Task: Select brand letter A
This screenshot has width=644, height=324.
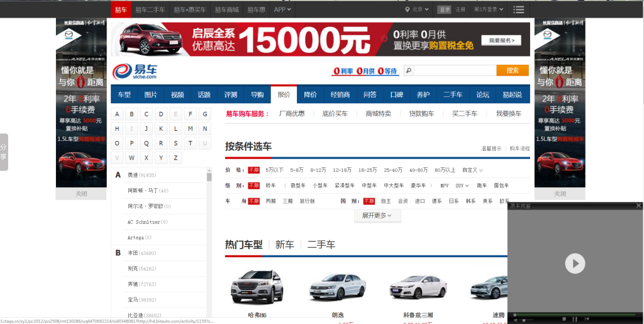Action: coord(118,114)
